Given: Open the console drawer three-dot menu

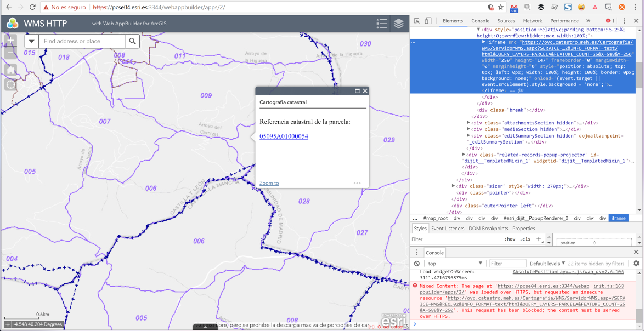Looking at the screenshot, I should (x=416, y=253).
